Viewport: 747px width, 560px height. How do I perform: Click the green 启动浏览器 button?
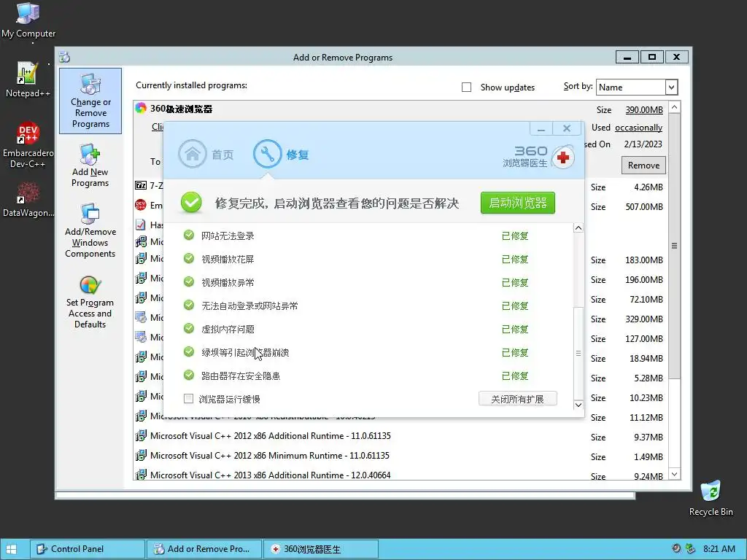pyautogui.click(x=518, y=203)
